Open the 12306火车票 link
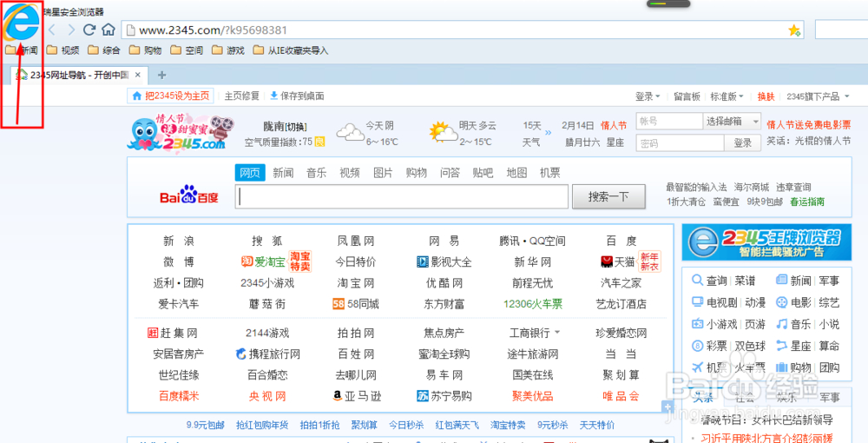 [533, 304]
